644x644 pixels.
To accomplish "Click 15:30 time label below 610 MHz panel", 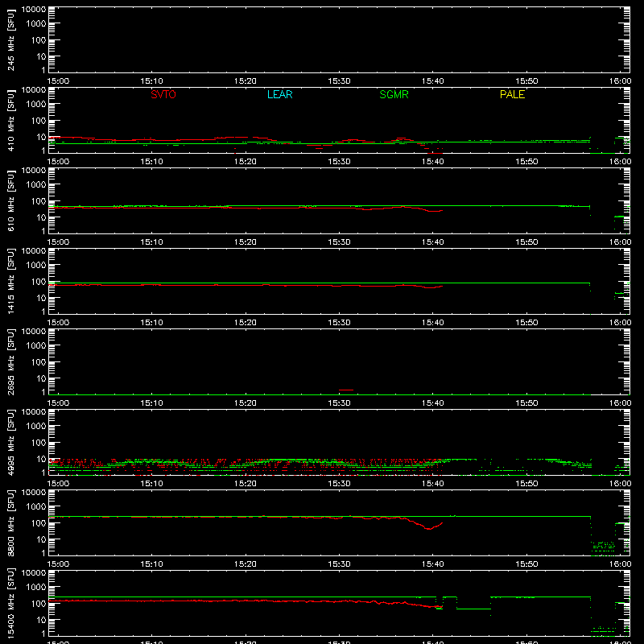I will 339,242.
